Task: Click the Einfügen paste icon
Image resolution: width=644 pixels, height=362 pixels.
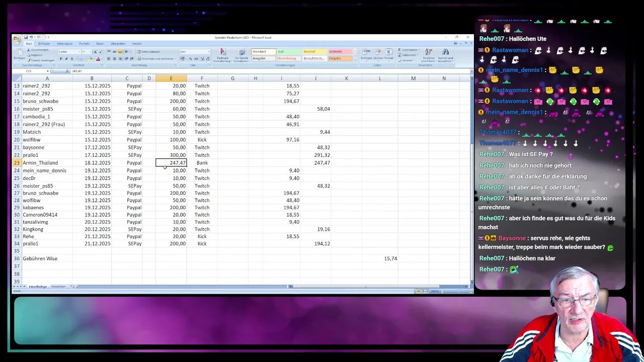Action: point(20,52)
